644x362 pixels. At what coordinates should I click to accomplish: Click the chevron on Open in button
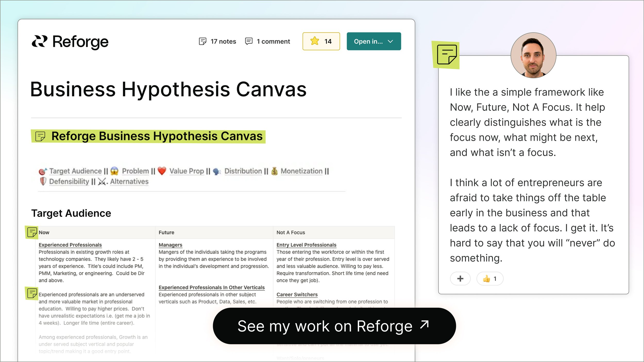pos(390,41)
